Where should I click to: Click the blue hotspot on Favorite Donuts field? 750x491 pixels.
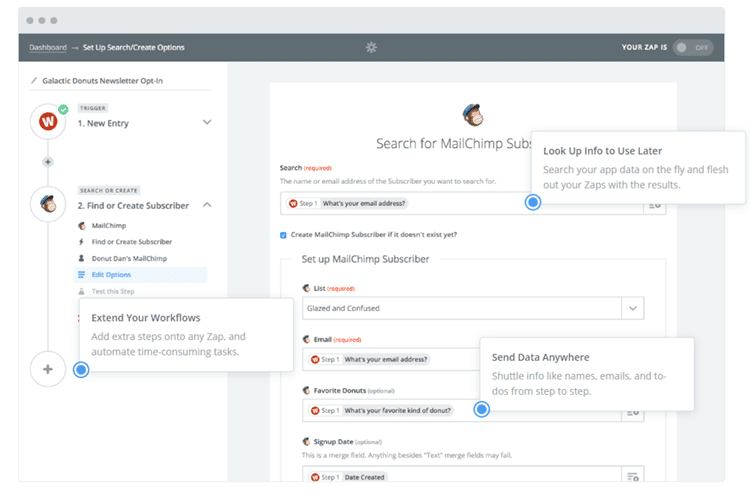(x=482, y=409)
